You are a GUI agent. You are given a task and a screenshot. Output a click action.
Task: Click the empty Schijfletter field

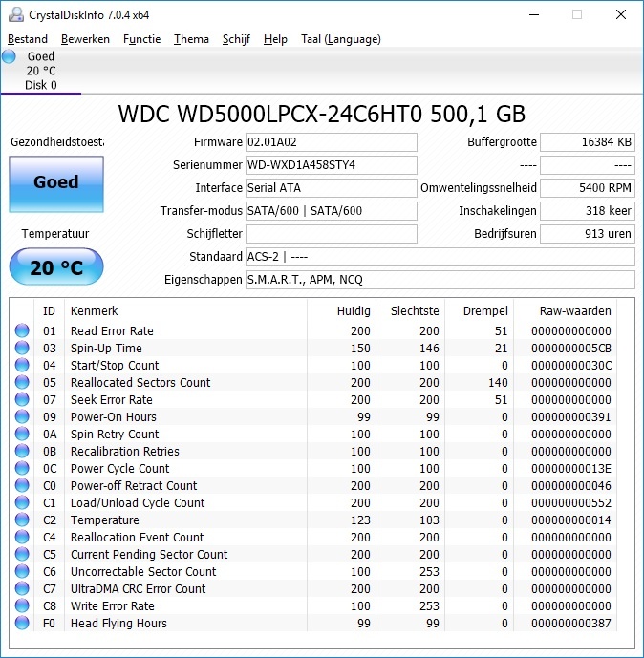pos(332,234)
